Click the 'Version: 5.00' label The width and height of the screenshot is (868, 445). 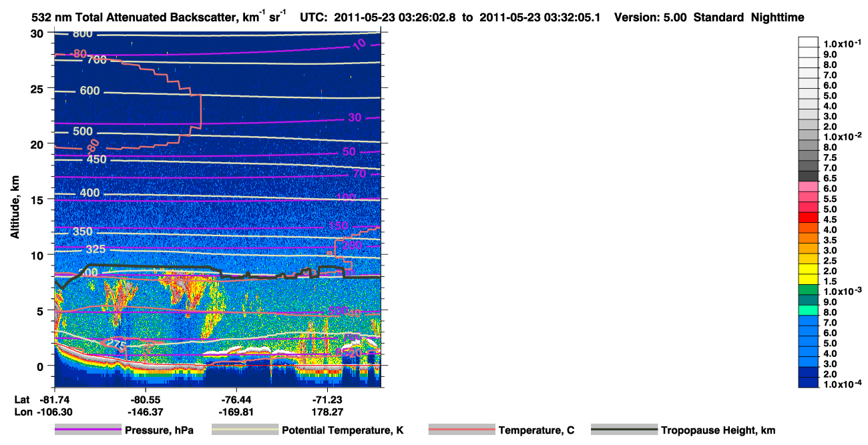pyautogui.click(x=650, y=18)
